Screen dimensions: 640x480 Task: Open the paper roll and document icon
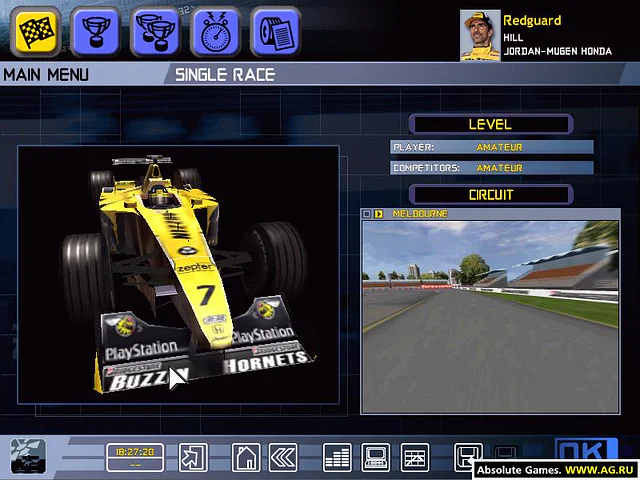[x=276, y=32]
